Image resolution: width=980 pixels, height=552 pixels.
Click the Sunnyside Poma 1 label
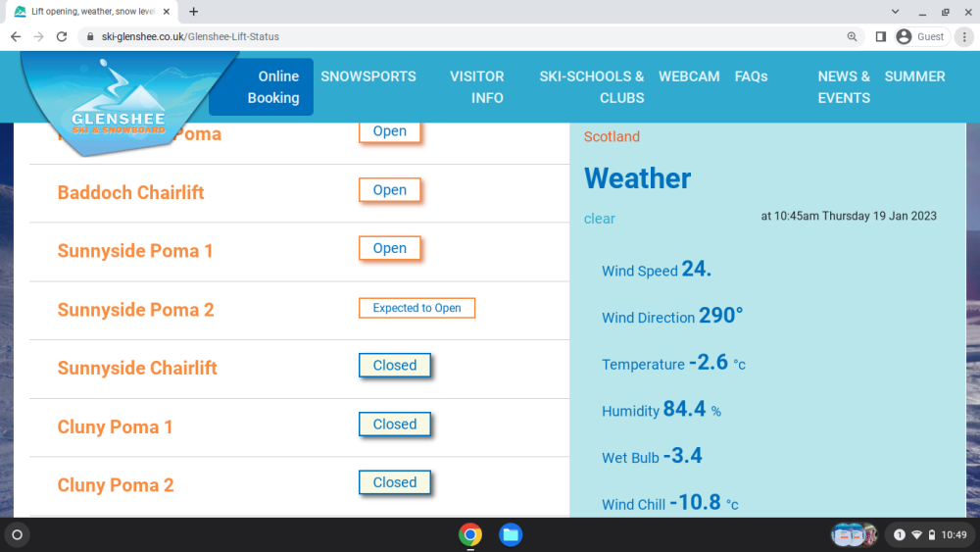(x=135, y=251)
